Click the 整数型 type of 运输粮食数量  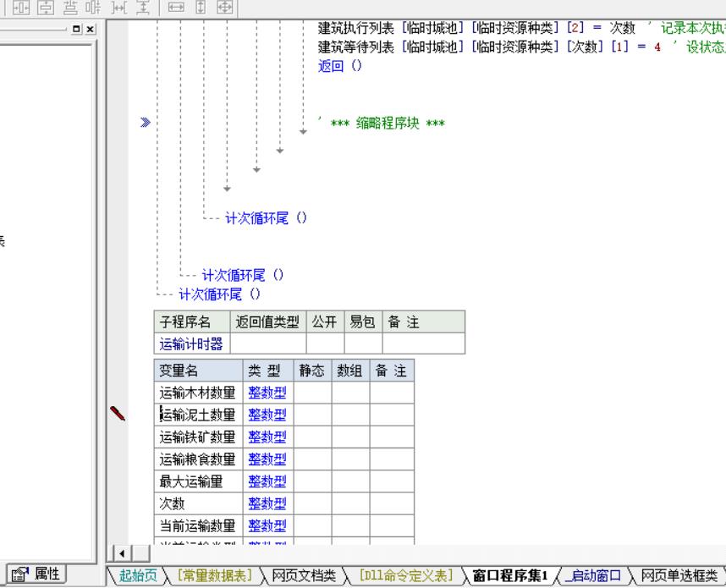(267, 459)
